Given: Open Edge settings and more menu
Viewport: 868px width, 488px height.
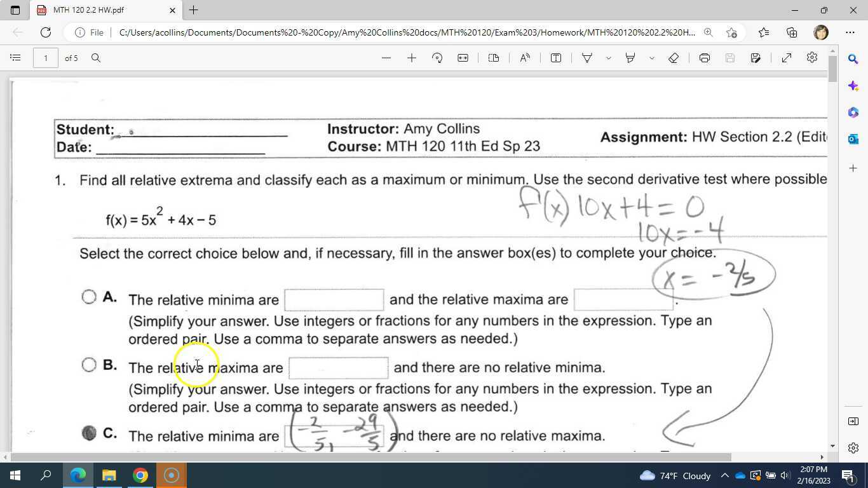Looking at the screenshot, I should (x=850, y=32).
